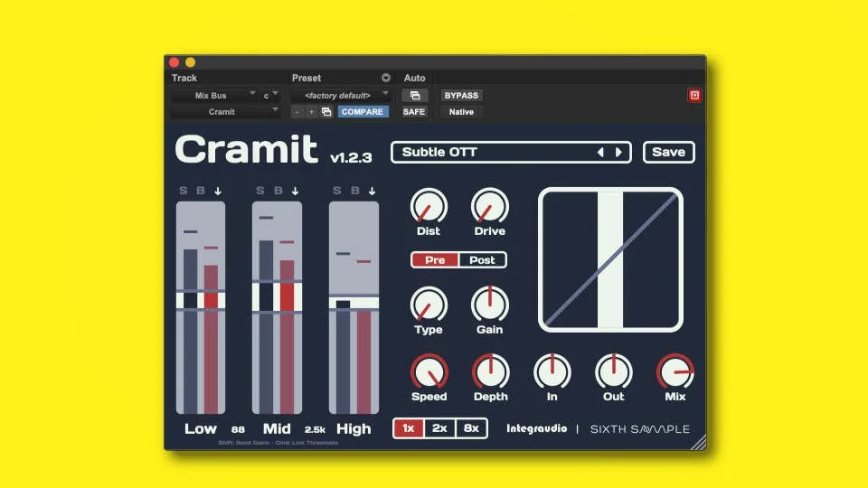Select next preset with plus button
868x488 pixels.
312,112
